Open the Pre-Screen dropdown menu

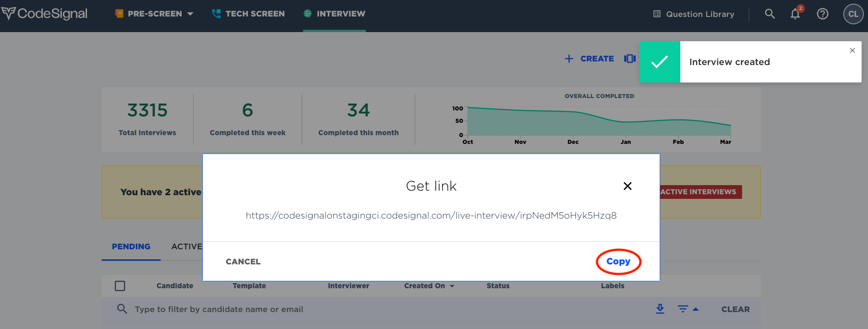[154, 14]
